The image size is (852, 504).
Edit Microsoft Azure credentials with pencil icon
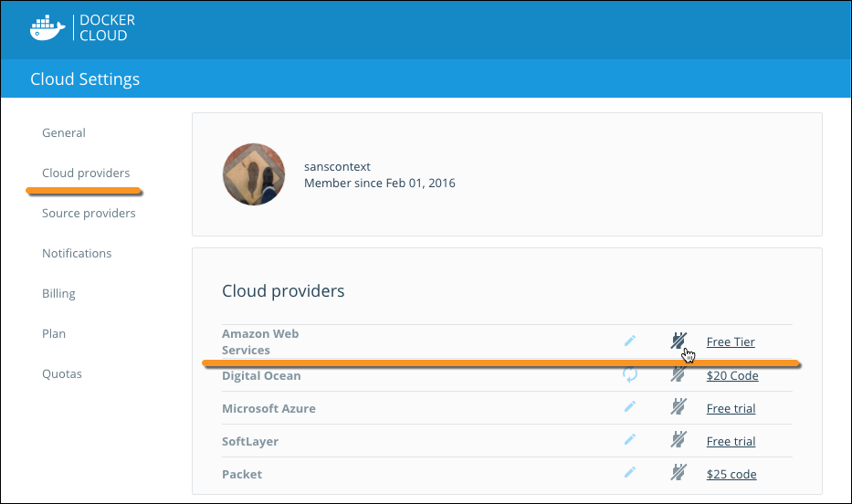[629, 407]
